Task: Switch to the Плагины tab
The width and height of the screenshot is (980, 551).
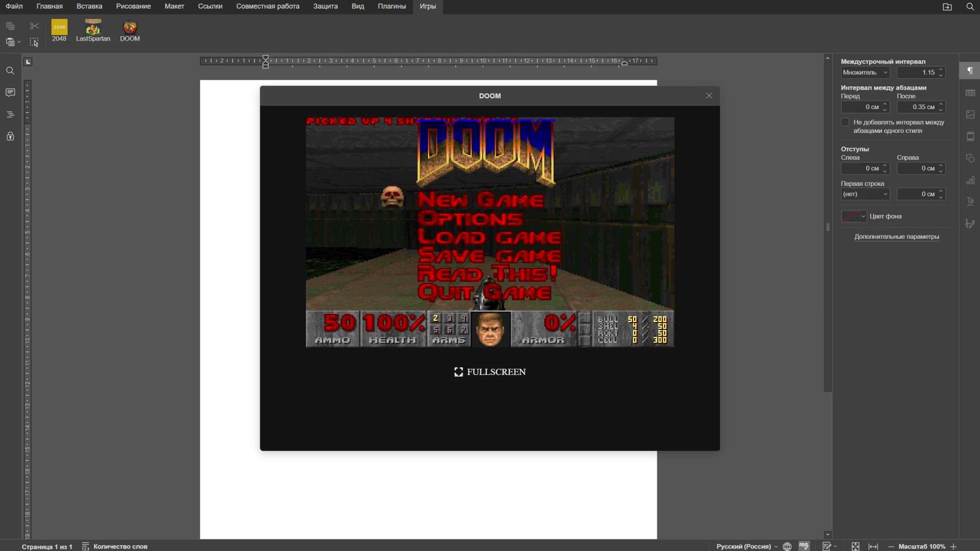Action: tap(392, 6)
